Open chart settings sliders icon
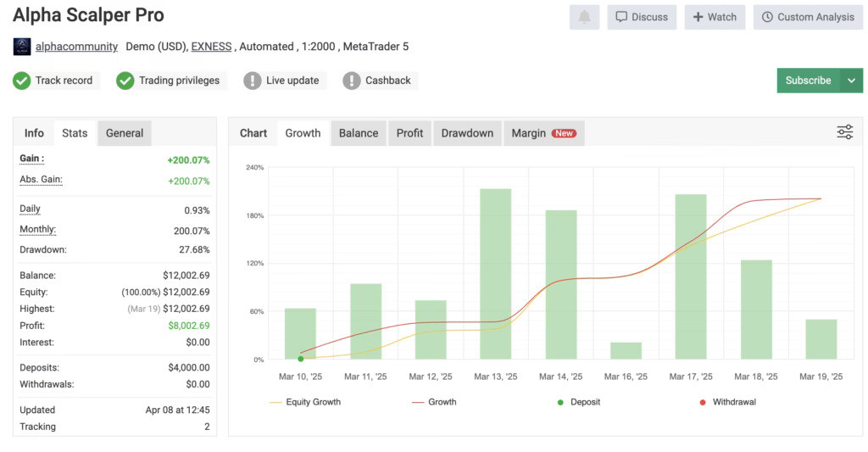868x452 pixels. point(844,132)
